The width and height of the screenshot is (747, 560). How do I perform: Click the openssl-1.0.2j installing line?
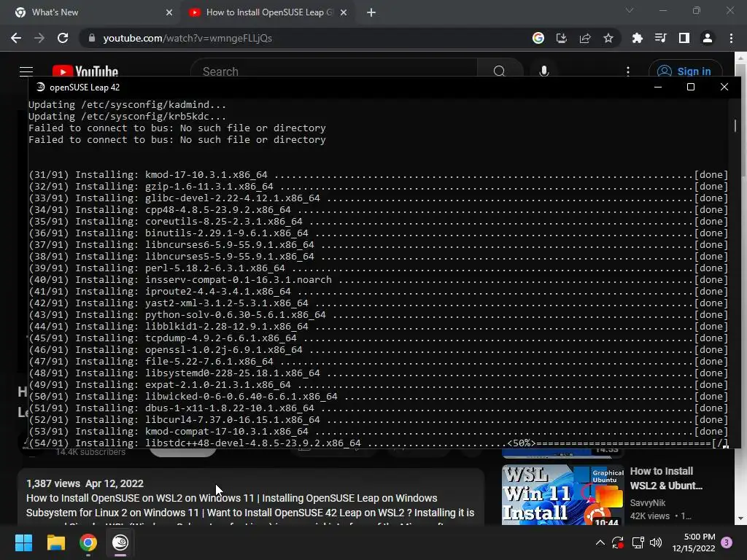pyautogui.click(x=379, y=349)
